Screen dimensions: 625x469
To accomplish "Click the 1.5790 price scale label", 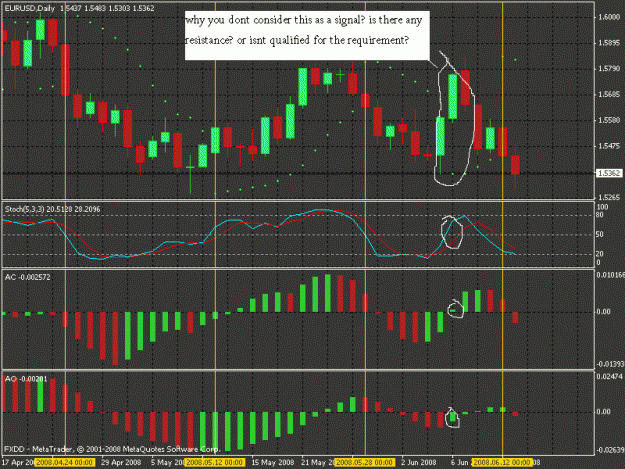I will pos(609,69).
